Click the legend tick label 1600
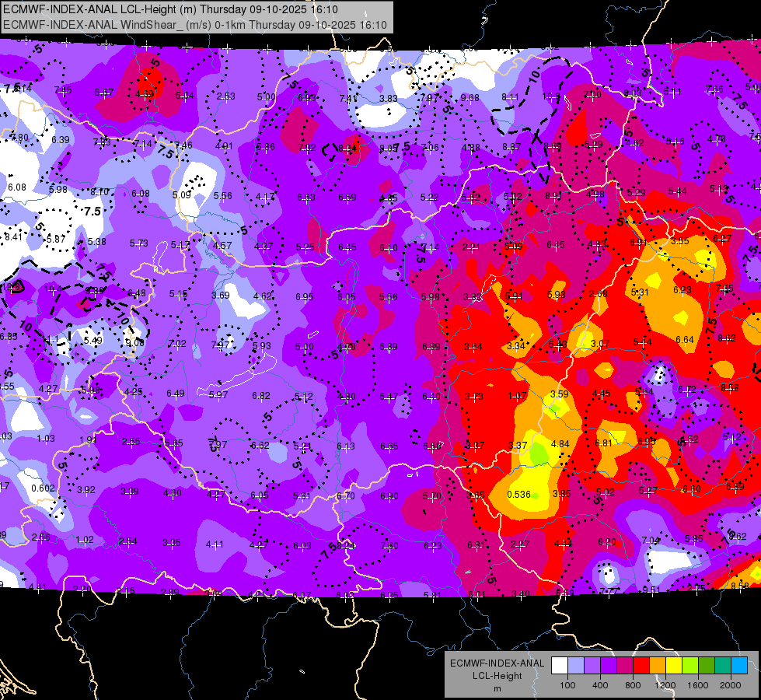The width and height of the screenshot is (761, 700). click(698, 685)
